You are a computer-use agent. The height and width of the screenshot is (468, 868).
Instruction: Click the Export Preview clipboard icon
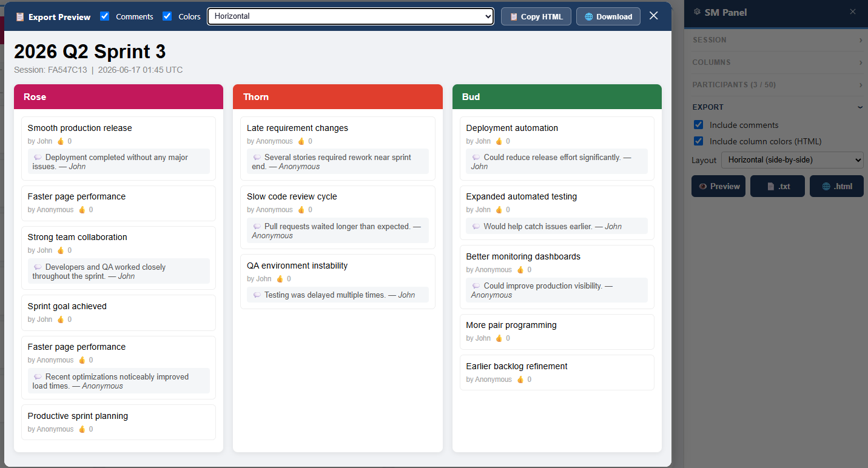tap(20, 17)
